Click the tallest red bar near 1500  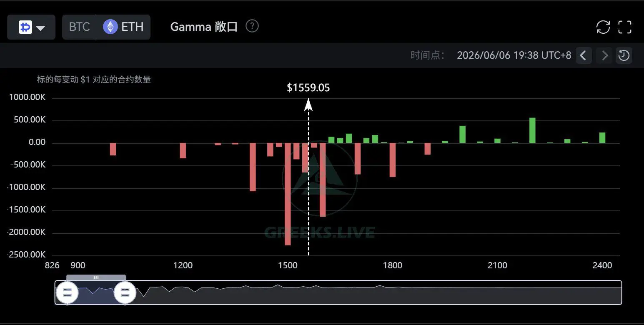(288, 194)
